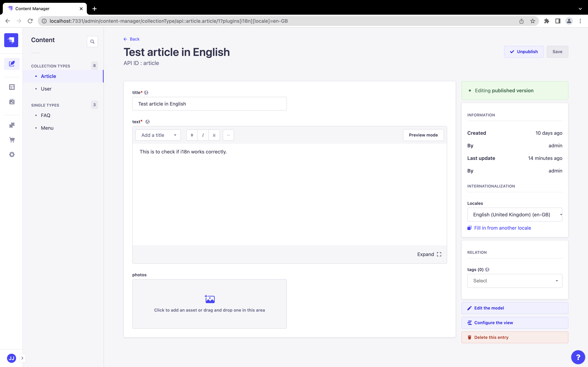Open Marketplace cart icon
Screen dimensions: 588x367
(12, 140)
